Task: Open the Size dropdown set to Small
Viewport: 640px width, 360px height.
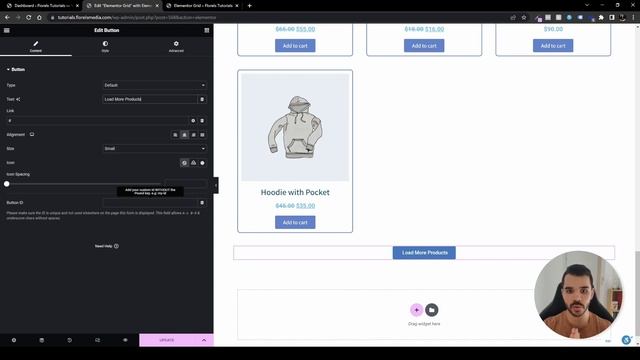Action: (x=154, y=149)
